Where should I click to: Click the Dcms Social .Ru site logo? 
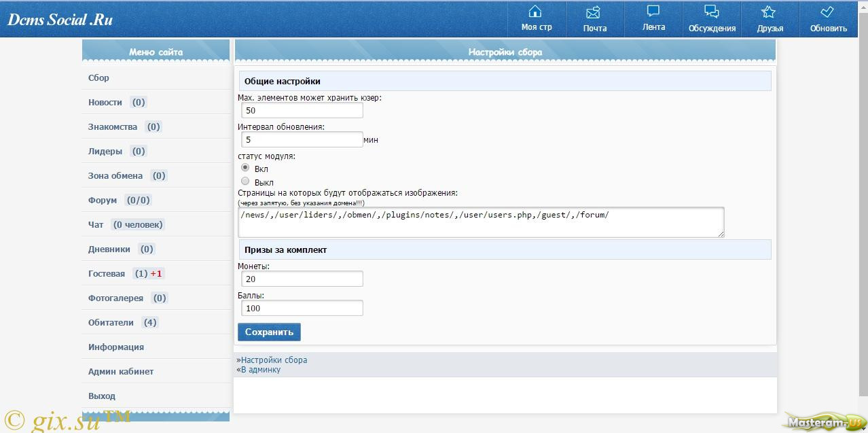click(x=60, y=20)
